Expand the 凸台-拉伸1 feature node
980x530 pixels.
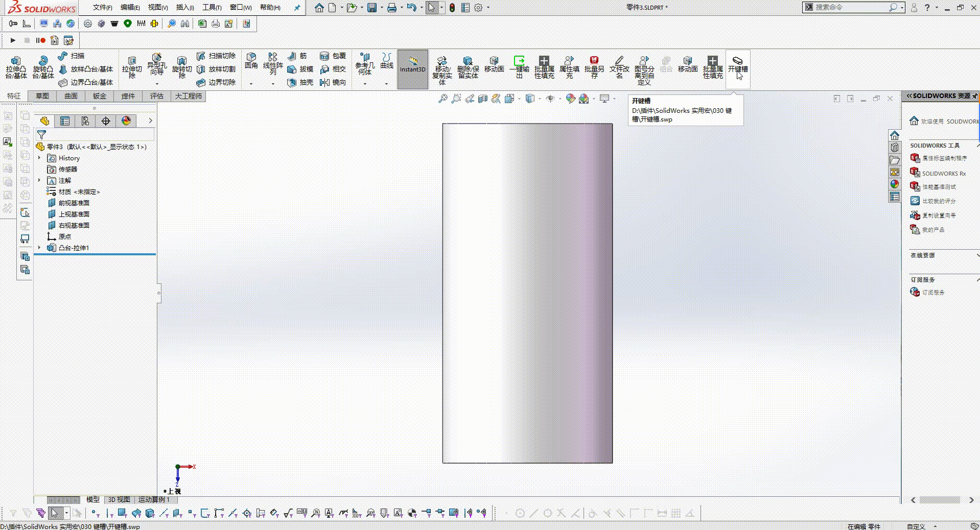point(39,248)
